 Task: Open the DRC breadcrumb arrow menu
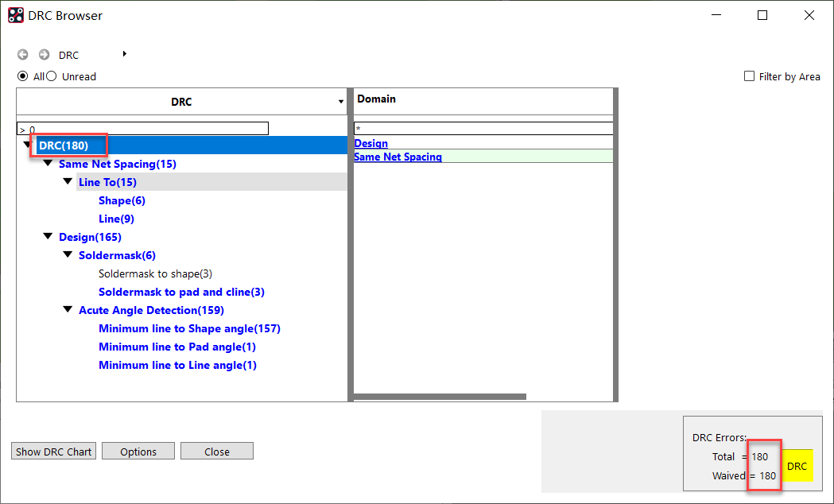coord(125,54)
